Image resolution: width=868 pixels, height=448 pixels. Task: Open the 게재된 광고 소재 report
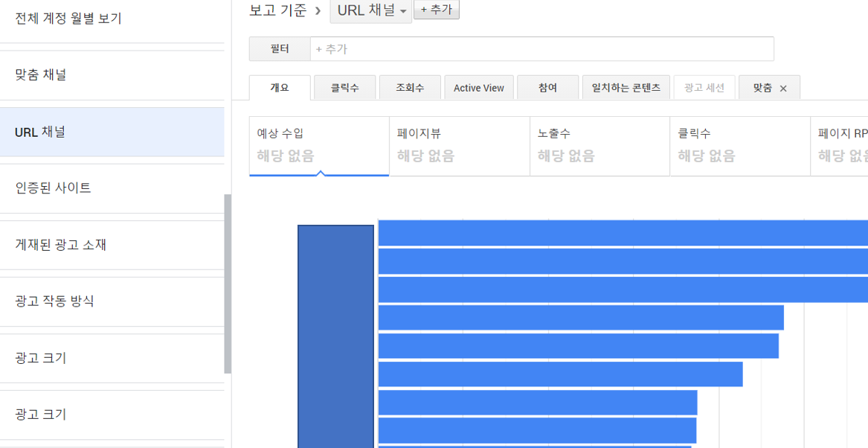point(112,245)
